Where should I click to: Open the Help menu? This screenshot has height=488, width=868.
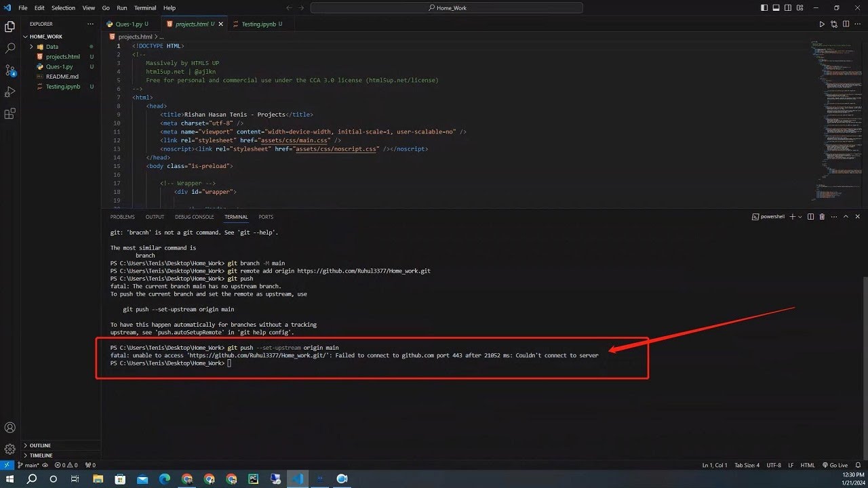[x=170, y=7]
